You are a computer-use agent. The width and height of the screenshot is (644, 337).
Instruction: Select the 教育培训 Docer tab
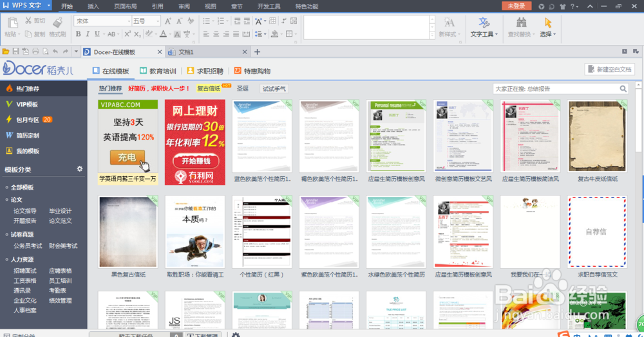(158, 71)
